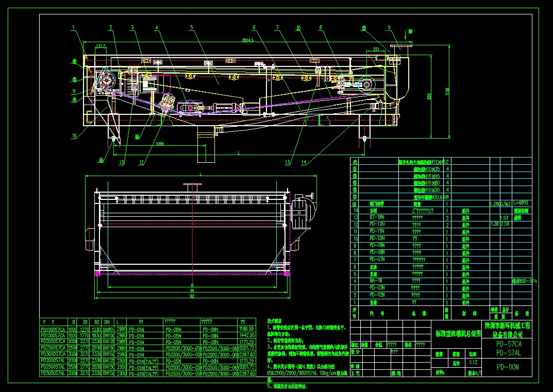
Task: Click the 'B1' column header in spec table
Action: pyautogui.click(x=85, y=322)
